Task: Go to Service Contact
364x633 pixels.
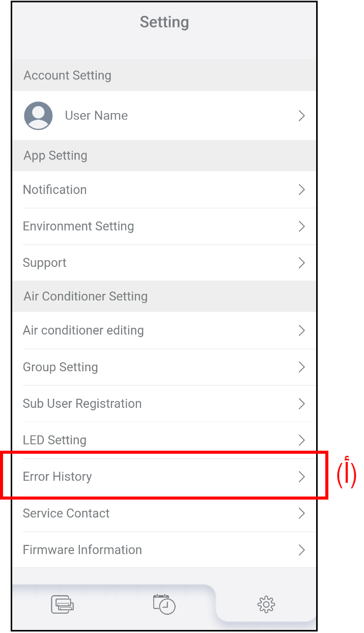Action: pyautogui.click(x=66, y=513)
